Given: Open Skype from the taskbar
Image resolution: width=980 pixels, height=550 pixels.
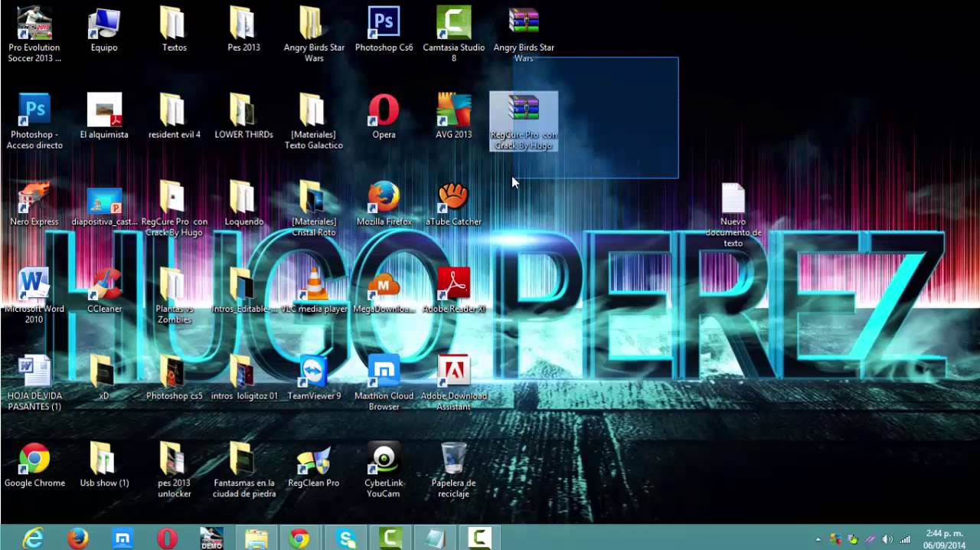Looking at the screenshot, I should click(345, 538).
